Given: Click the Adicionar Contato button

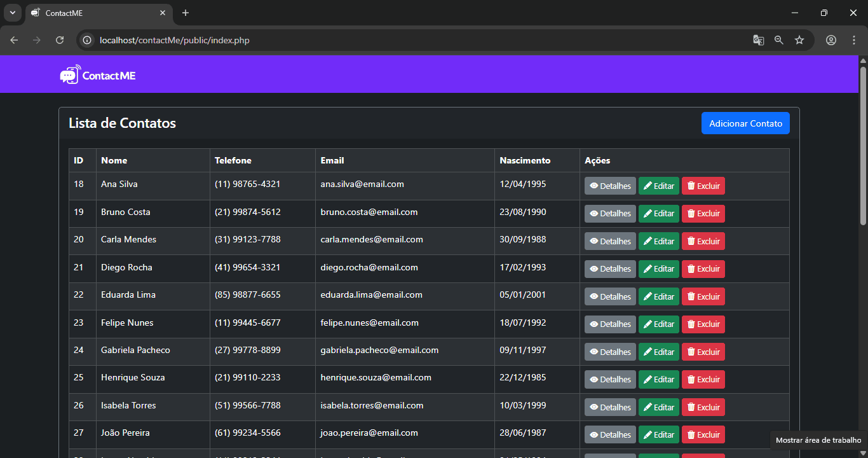Looking at the screenshot, I should [745, 123].
